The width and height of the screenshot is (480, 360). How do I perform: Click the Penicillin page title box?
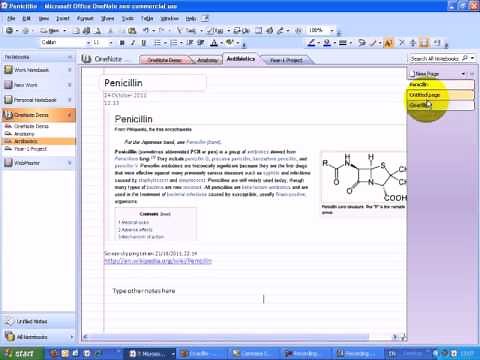point(153,83)
